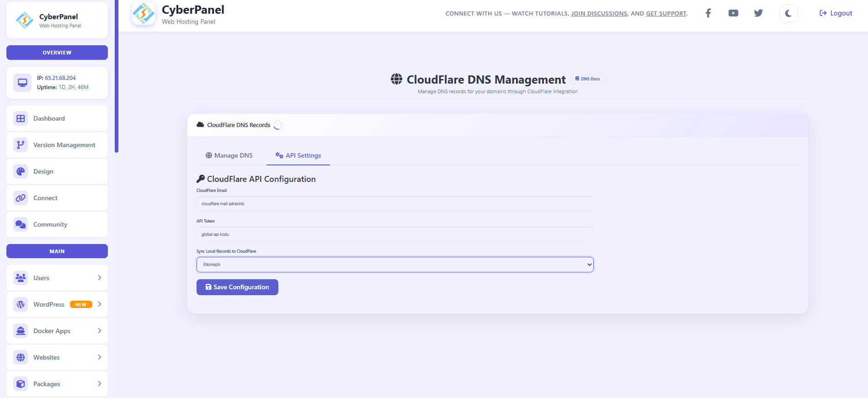Switch to the Manage DNS tab
Image resolution: width=868 pixels, height=398 pixels.
229,155
